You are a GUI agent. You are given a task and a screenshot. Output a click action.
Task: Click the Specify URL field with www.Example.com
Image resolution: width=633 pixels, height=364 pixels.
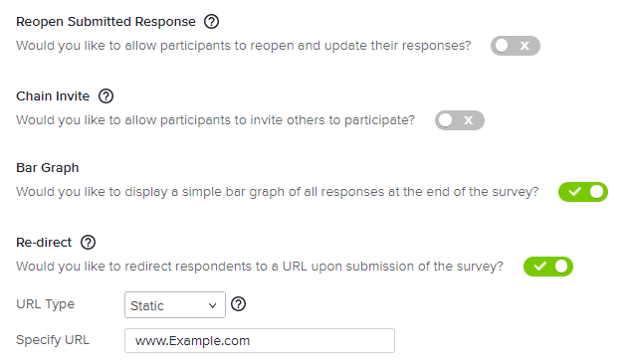tap(260, 340)
